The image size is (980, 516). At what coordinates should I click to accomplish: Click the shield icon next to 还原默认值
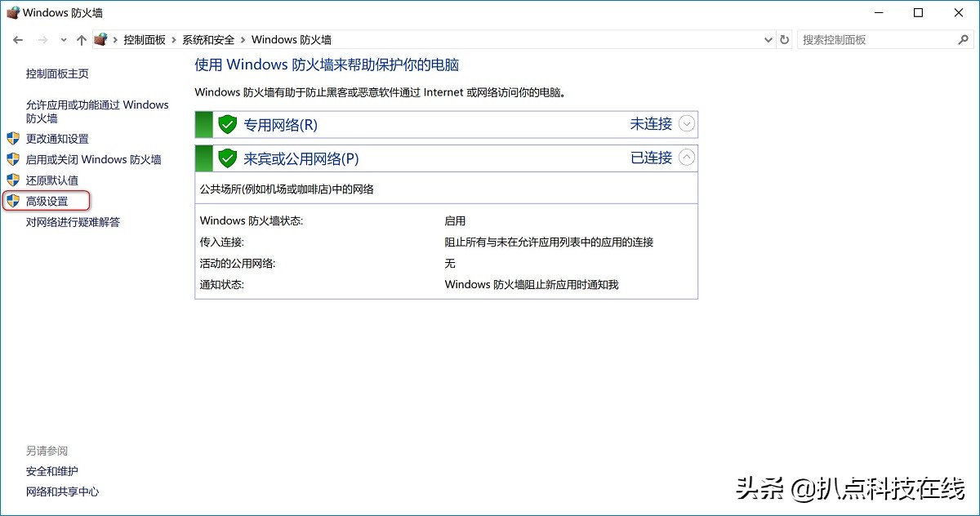click(x=13, y=180)
